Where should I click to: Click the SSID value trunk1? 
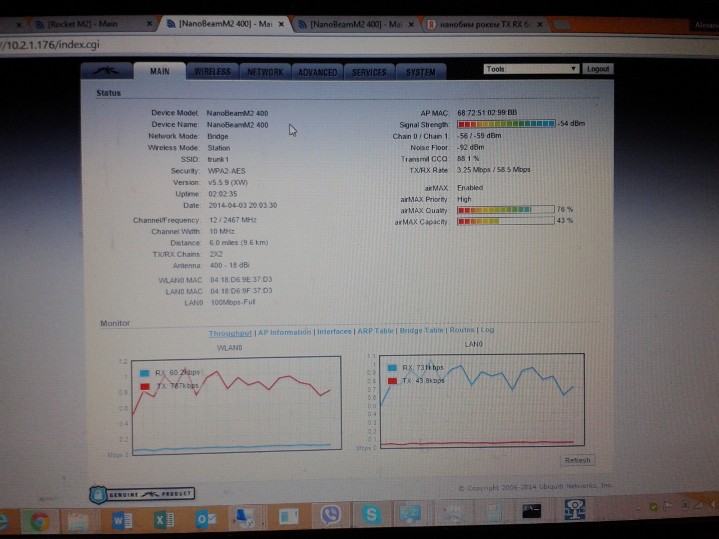218,159
